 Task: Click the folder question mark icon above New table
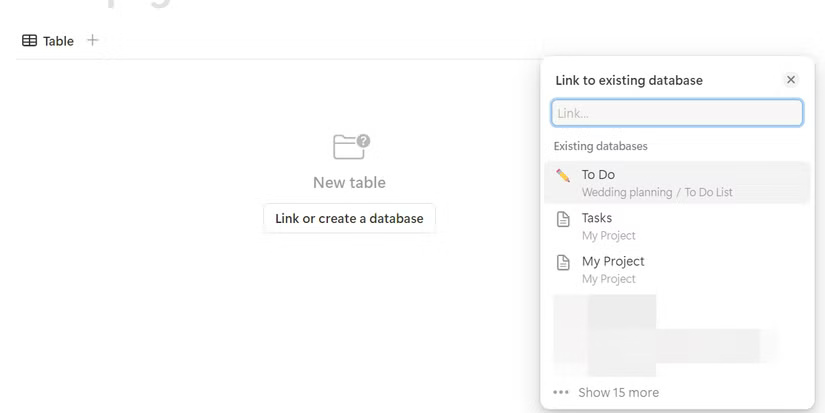[351, 147]
